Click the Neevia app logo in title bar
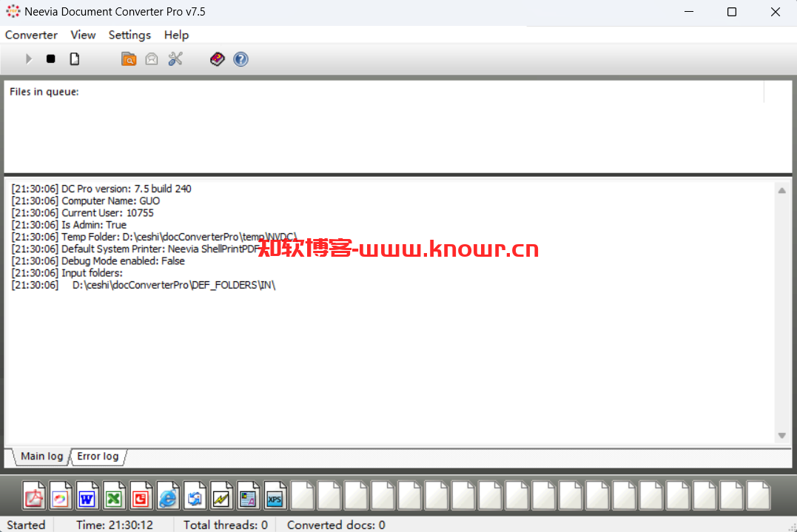797x532 pixels. pos(13,11)
